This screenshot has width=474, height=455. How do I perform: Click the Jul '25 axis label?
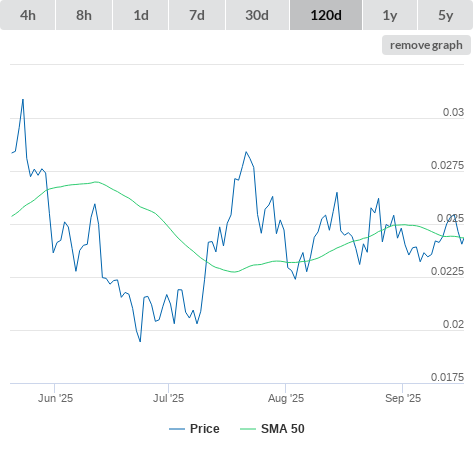(x=168, y=398)
